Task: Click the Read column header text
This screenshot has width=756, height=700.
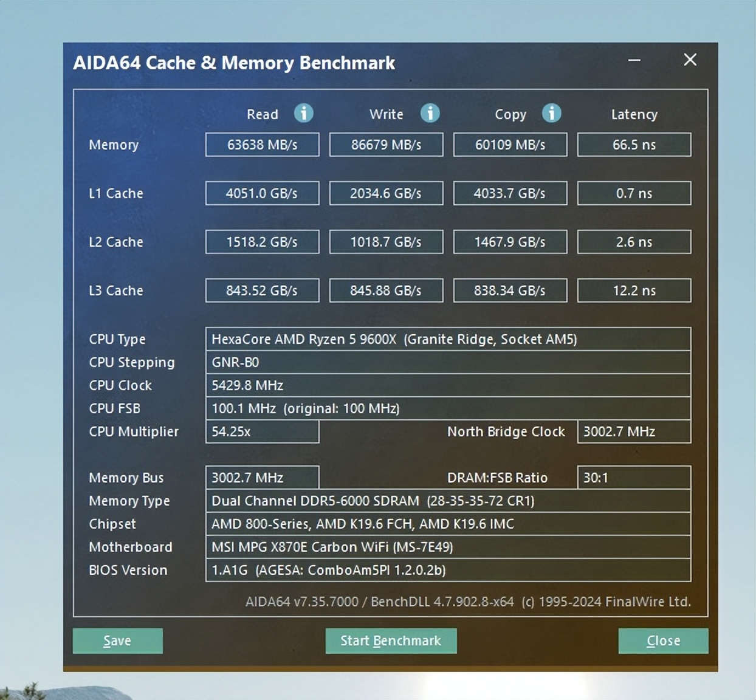Action: pyautogui.click(x=262, y=114)
